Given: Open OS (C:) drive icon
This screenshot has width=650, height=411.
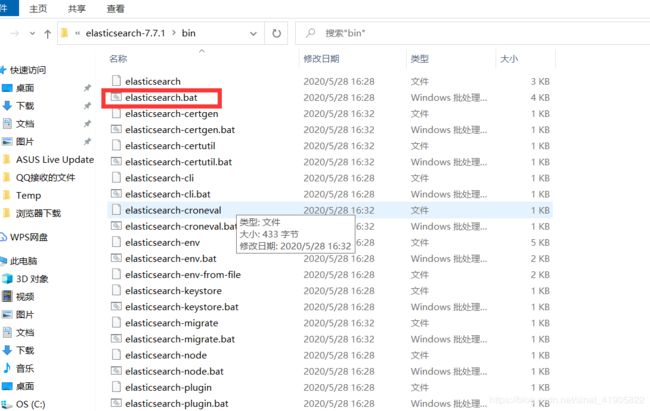Looking at the screenshot, I should pyautogui.click(x=7, y=404).
